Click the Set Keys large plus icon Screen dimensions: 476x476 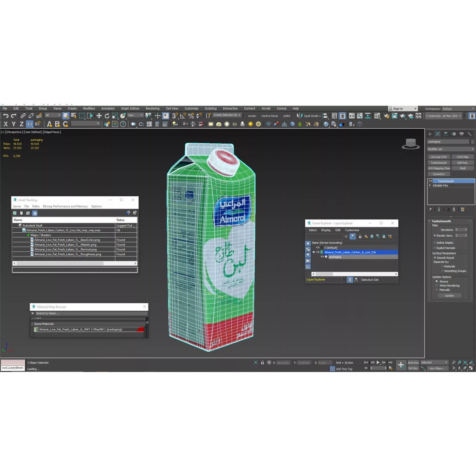401,365
